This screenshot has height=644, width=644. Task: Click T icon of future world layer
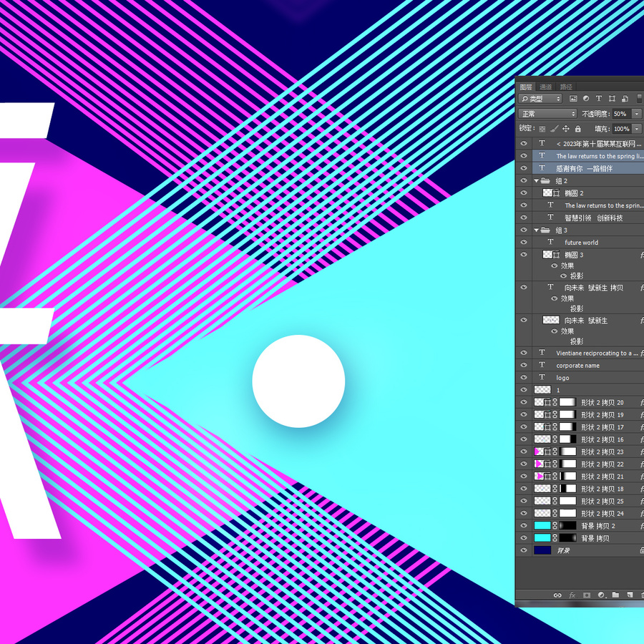click(551, 242)
